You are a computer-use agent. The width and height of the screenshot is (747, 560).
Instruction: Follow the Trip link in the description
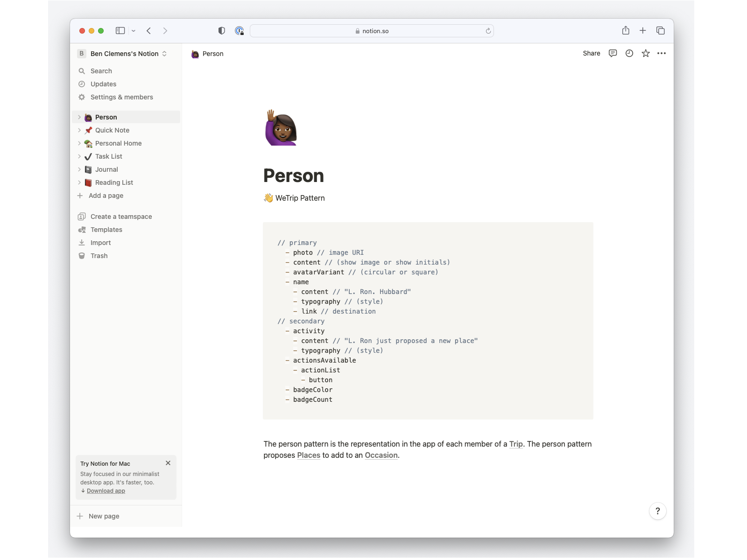pyautogui.click(x=516, y=444)
